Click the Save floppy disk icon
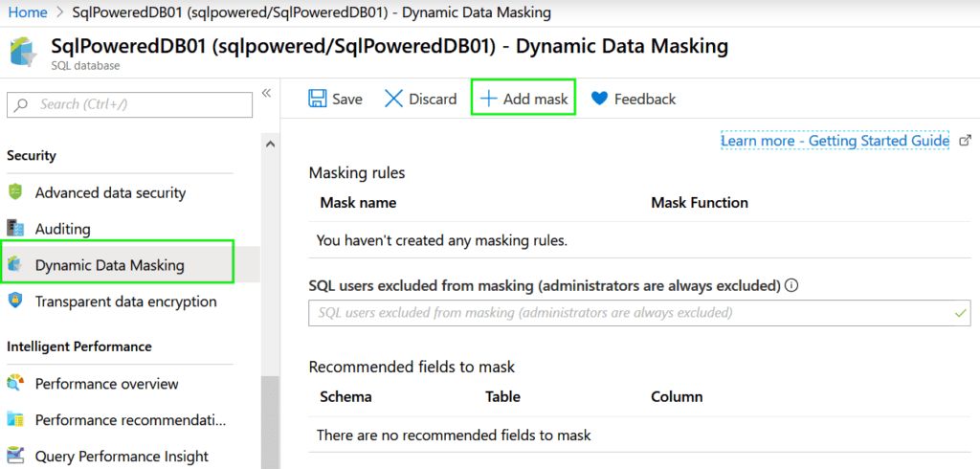The height and width of the screenshot is (469, 980). tap(318, 99)
